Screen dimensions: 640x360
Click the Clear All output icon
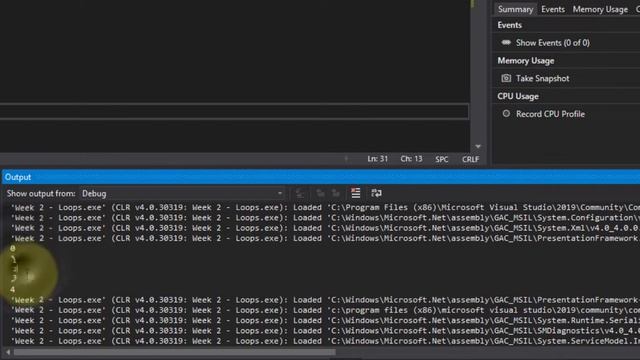[356, 193]
